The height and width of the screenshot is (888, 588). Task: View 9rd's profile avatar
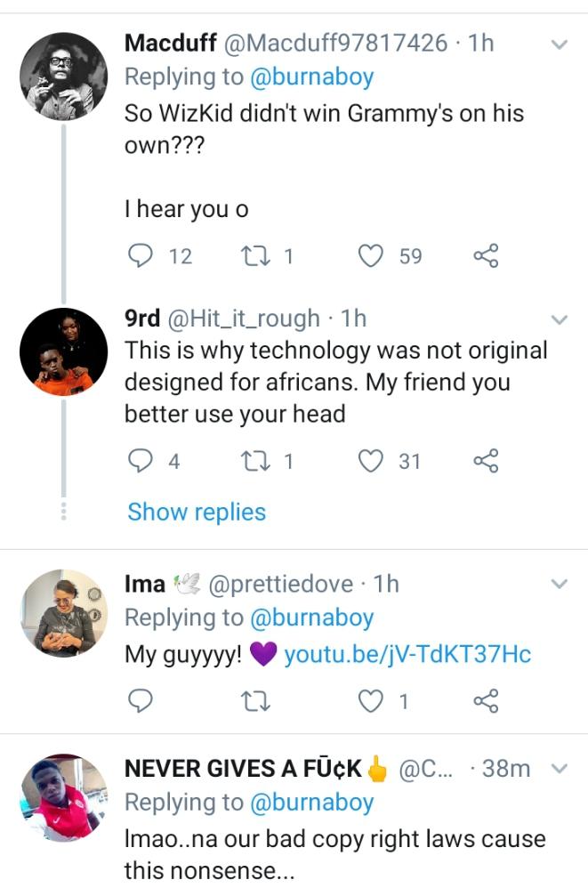(63, 351)
